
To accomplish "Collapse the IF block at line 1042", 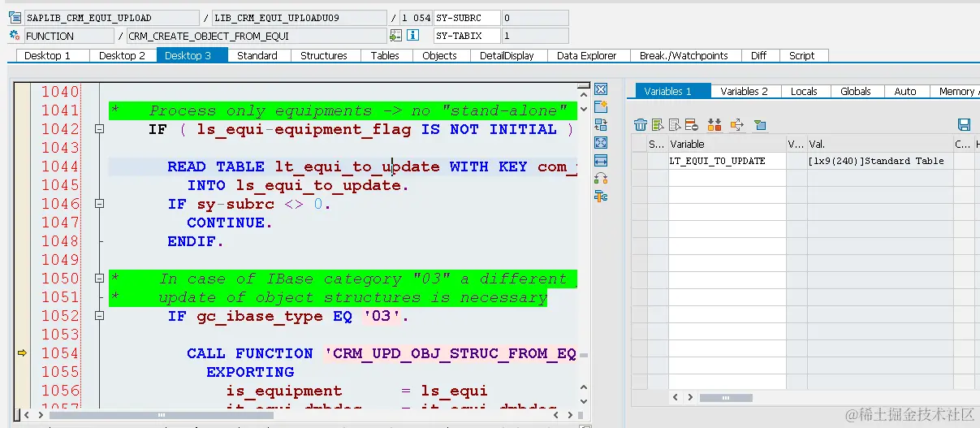I will 99,129.
